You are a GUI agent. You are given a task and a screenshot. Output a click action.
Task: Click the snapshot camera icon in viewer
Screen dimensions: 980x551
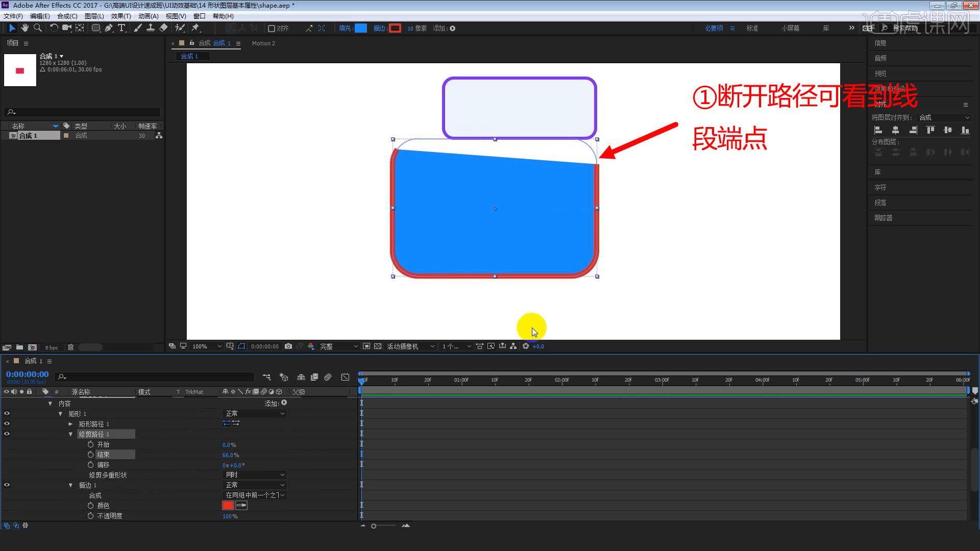(288, 346)
